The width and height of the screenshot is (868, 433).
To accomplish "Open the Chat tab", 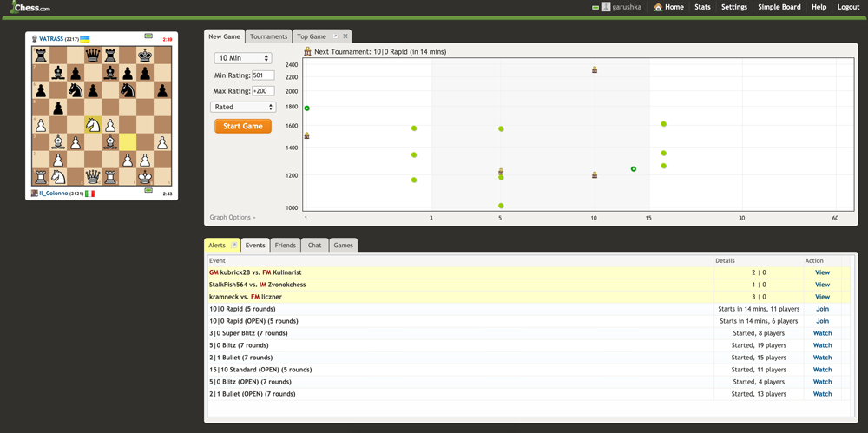I will (x=314, y=245).
